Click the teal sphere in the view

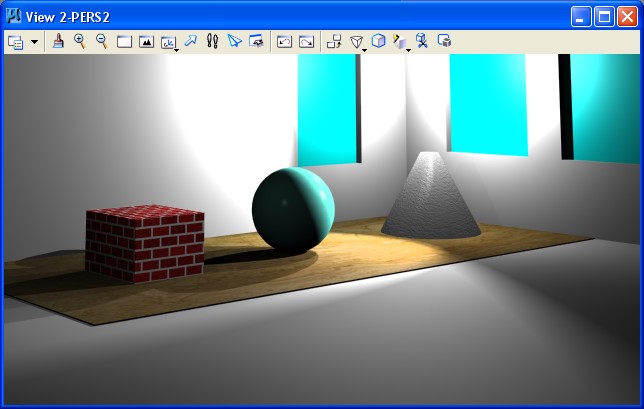[293, 209]
